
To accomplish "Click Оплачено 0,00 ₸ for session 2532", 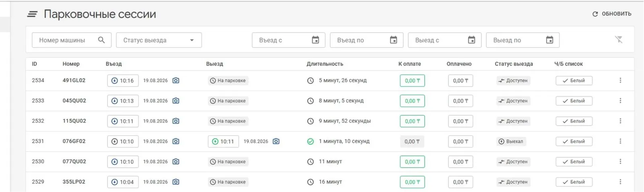I will tap(460, 121).
